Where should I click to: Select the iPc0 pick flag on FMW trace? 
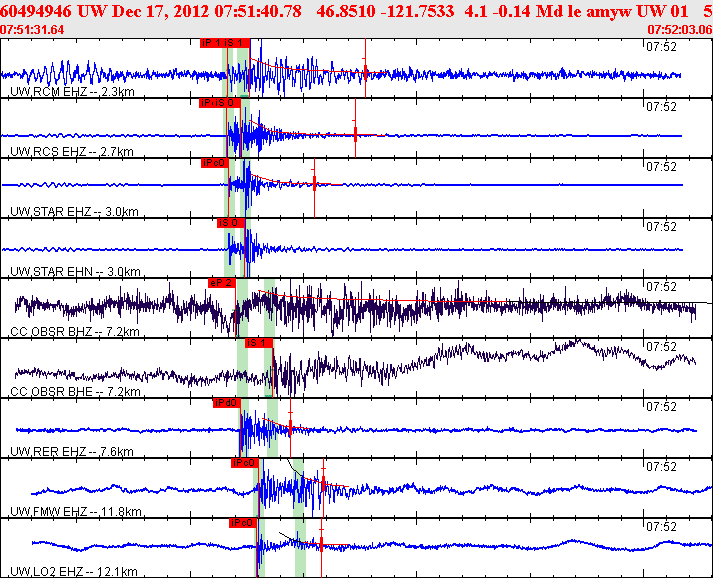coord(244,463)
